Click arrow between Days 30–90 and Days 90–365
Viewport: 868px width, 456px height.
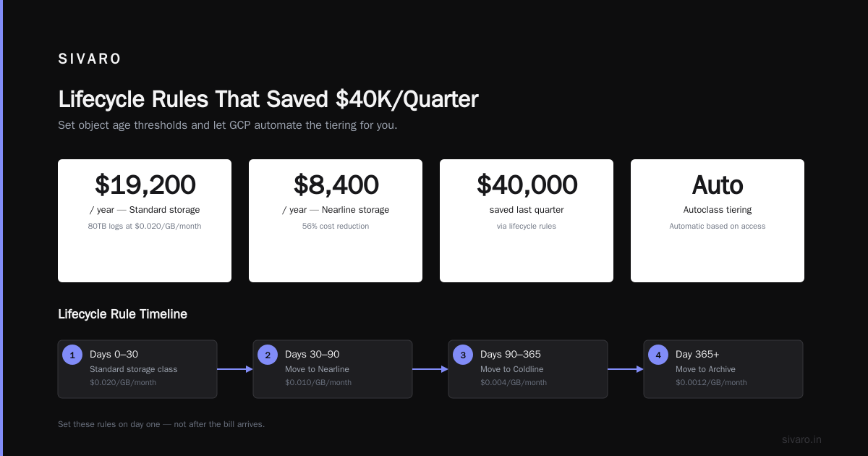point(430,369)
